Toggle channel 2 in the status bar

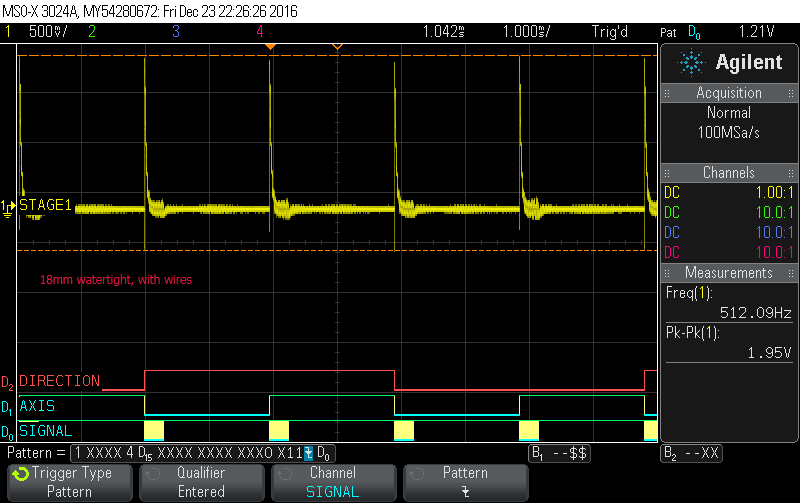[x=91, y=31]
